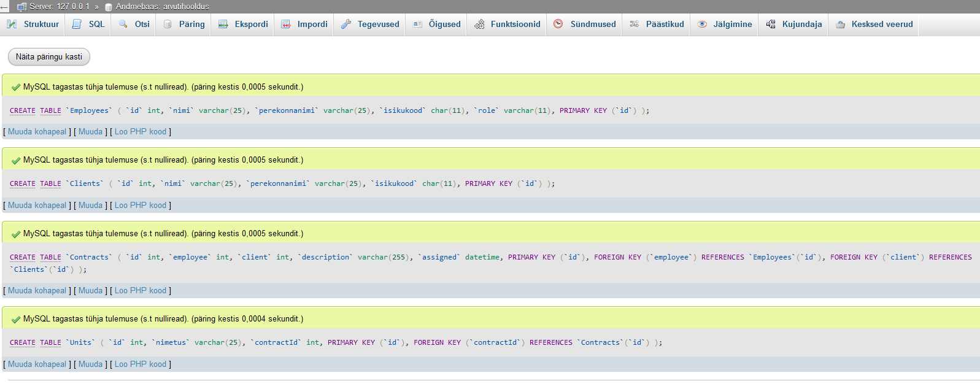The height and width of the screenshot is (389, 980).
Task: Click the Struktuur tab icon
Action: pos(12,24)
